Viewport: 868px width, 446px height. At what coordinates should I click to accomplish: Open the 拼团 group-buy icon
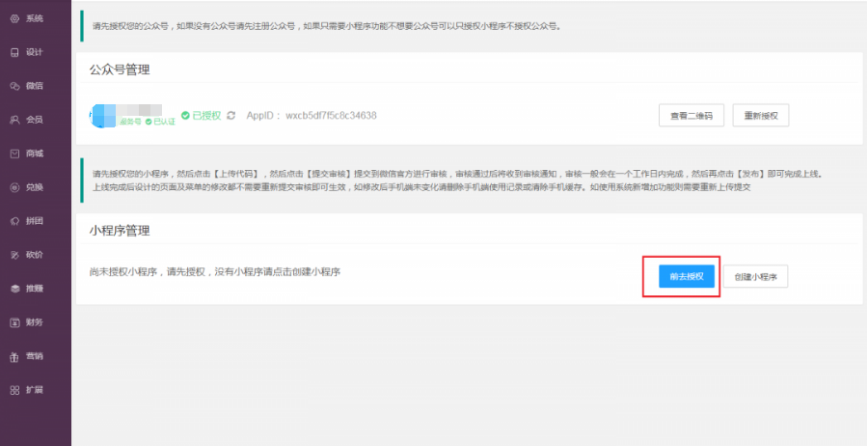tap(14, 221)
